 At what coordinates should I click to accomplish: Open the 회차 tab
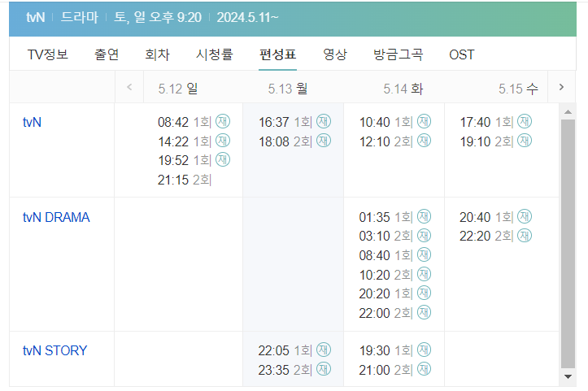[x=157, y=54]
